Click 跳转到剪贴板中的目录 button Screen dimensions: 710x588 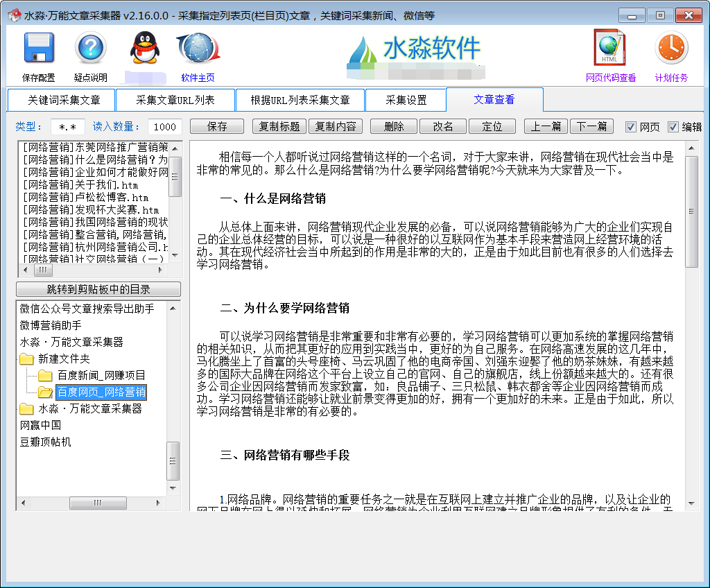click(98, 289)
